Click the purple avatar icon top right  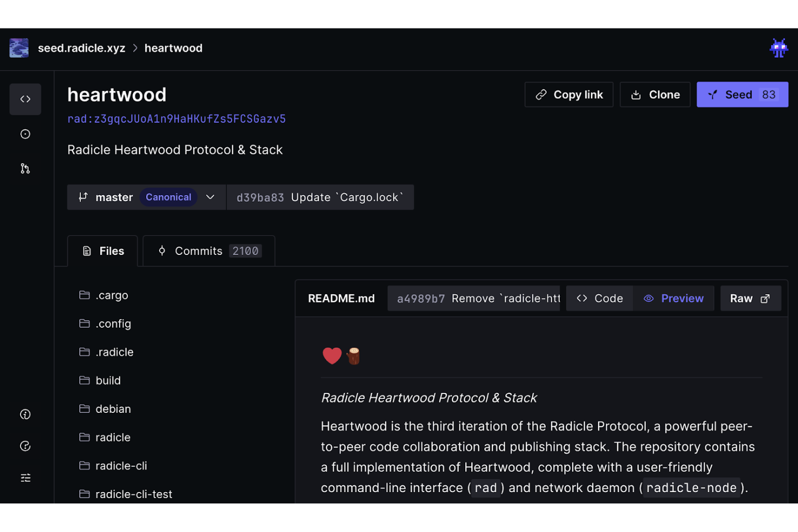coord(778,49)
